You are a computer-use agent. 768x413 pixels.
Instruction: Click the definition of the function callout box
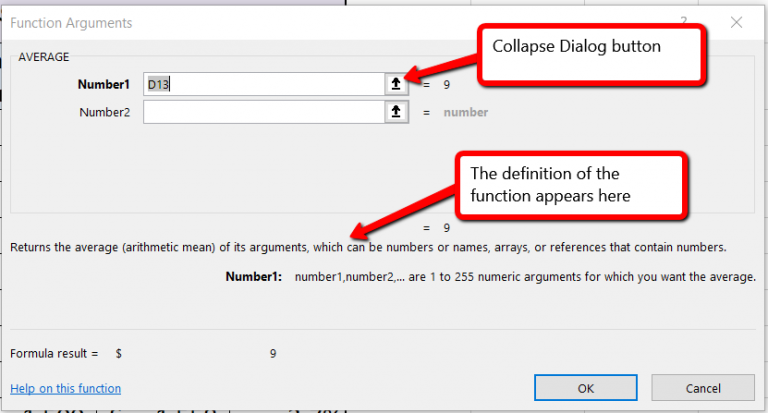pyautogui.click(x=569, y=185)
